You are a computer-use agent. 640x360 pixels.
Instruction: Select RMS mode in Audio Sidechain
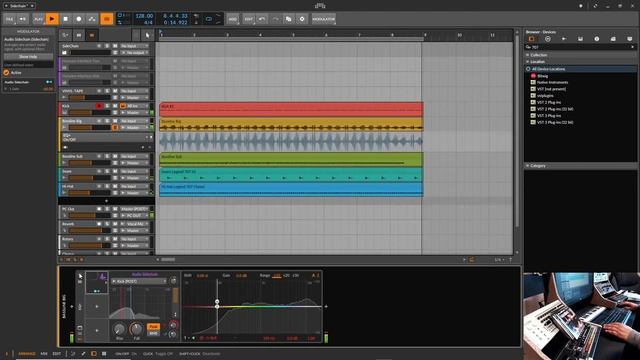pyautogui.click(x=153, y=333)
